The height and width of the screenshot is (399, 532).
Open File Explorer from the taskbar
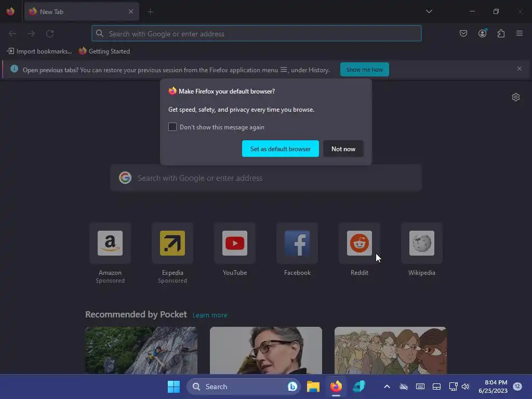[x=313, y=387]
